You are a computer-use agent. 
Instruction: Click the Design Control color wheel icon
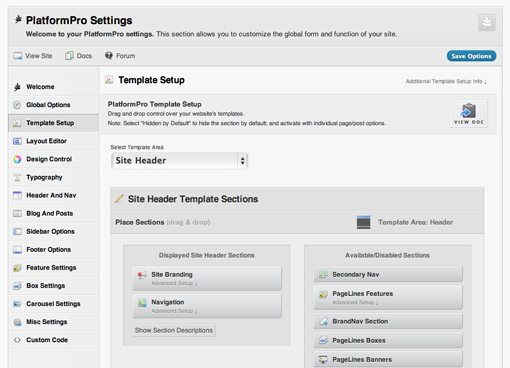17,159
